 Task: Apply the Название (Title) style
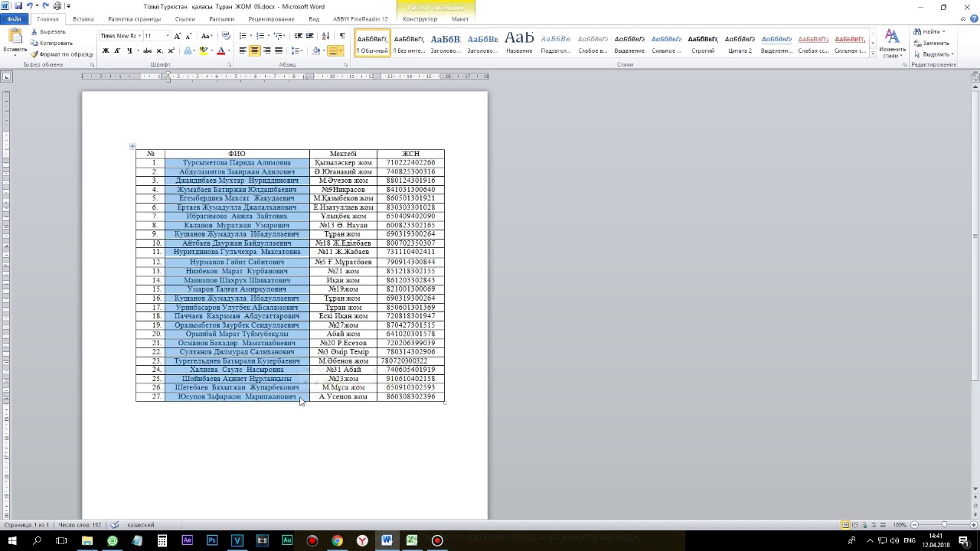[519, 43]
